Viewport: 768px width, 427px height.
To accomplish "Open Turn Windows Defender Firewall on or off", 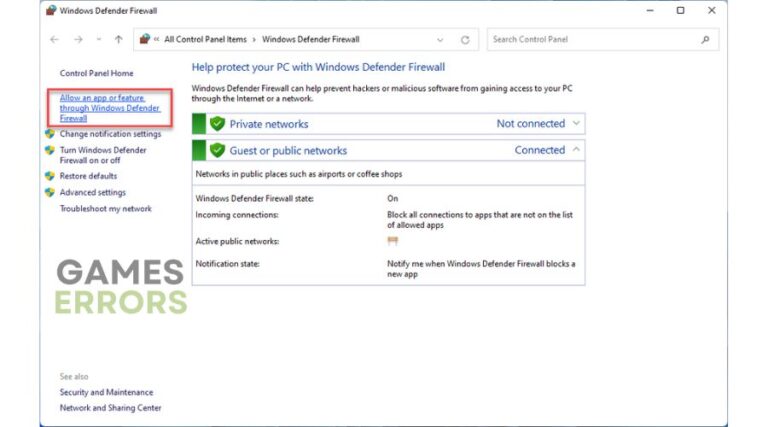I will tap(103, 155).
